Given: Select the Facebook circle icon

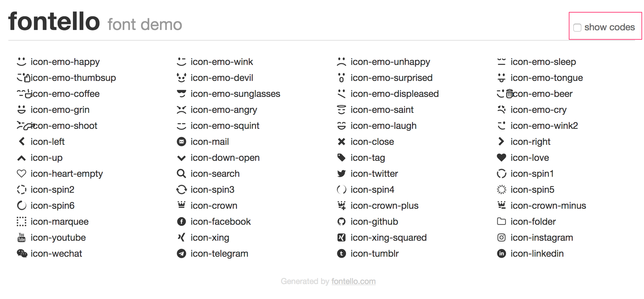Looking at the screenshot, I should pyautogui.click(x=181, y=221).
